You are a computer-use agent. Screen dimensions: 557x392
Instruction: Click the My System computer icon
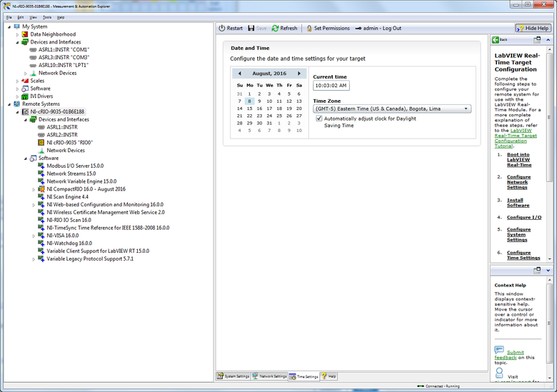point(16,26)
